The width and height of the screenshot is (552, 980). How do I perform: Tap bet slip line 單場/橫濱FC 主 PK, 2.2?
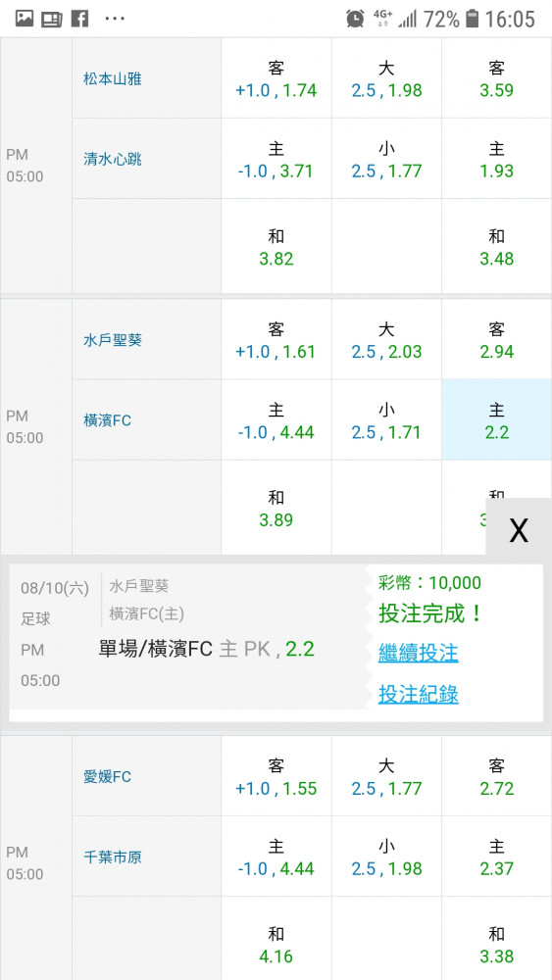tap(206, 650)
